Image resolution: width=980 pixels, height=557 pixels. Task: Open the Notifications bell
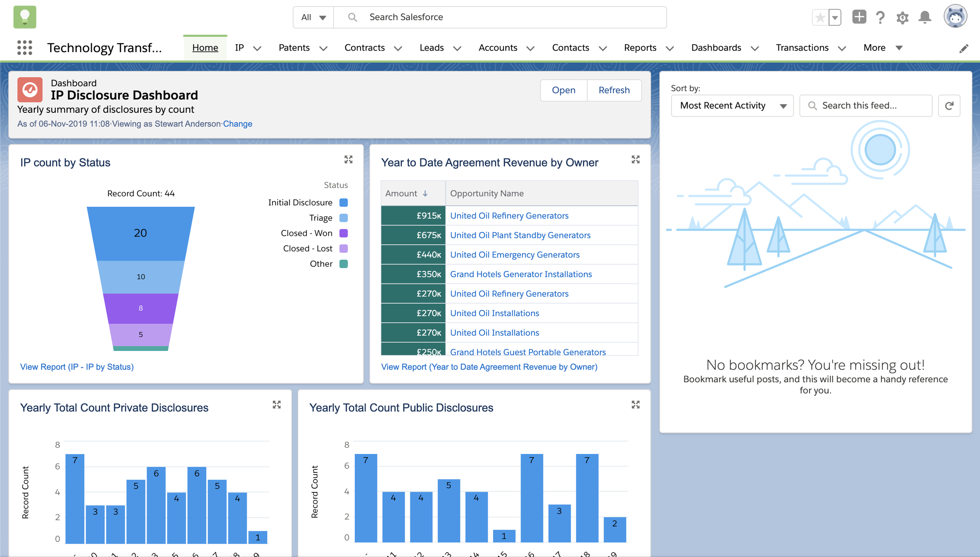tap(925, 17)
